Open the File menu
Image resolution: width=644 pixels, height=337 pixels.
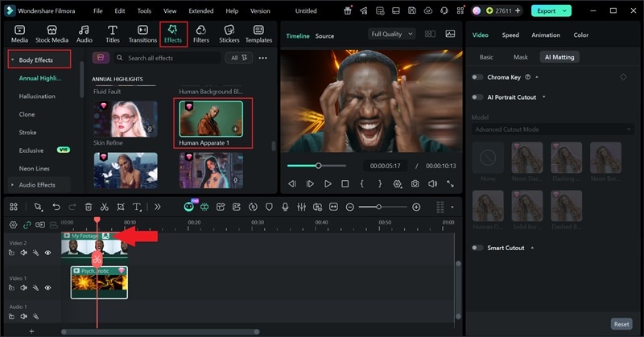(97, 11)
